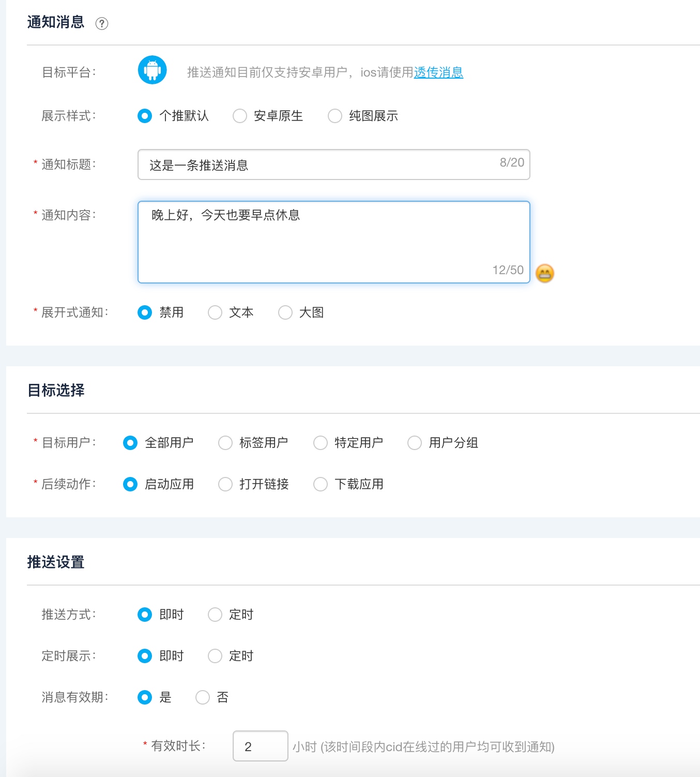The height and width of the screenshot is (777, 700).
Task: Set follow-up action to 打开链接
Action: (225, 484)
